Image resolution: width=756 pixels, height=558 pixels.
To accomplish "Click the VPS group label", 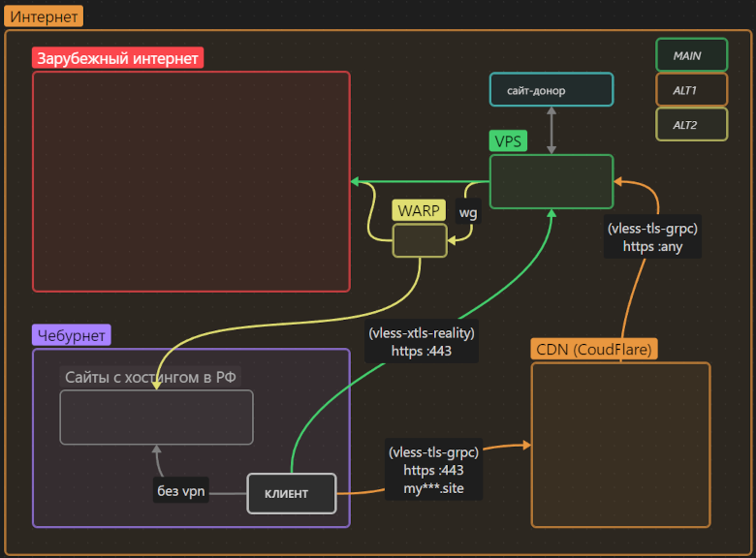I will (x=508, y=141).
